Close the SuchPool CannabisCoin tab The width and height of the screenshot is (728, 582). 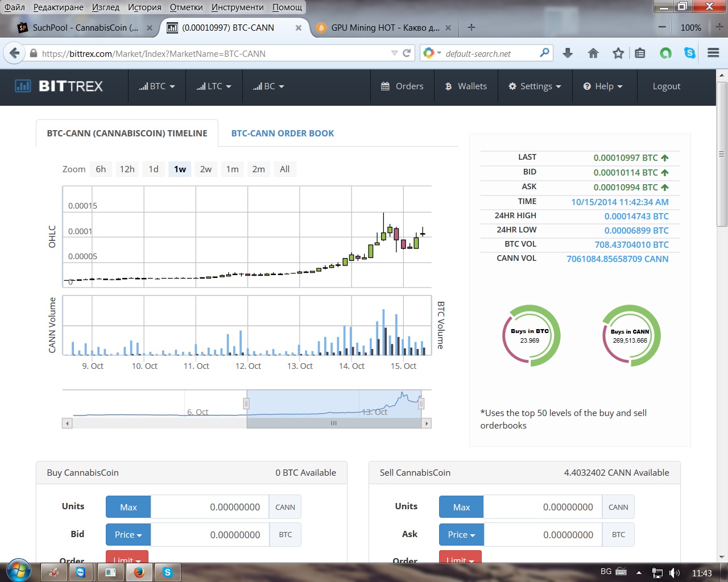pyautogui.click(x=150, y=27)
